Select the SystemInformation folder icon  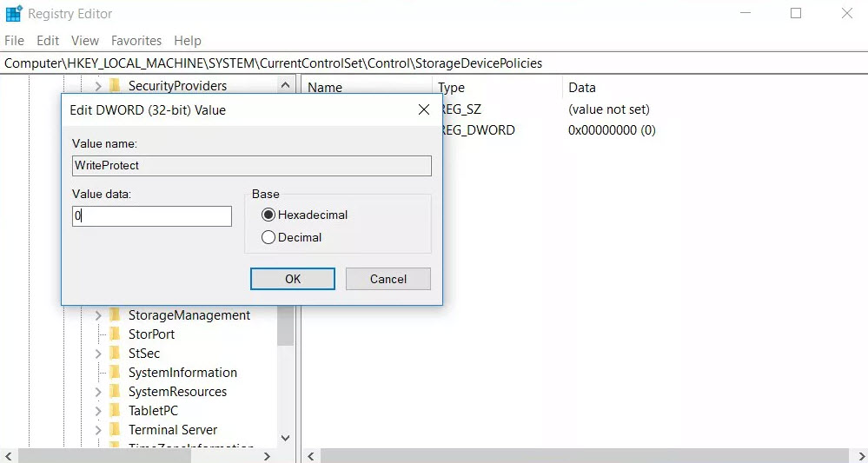(x=115, y=373)
